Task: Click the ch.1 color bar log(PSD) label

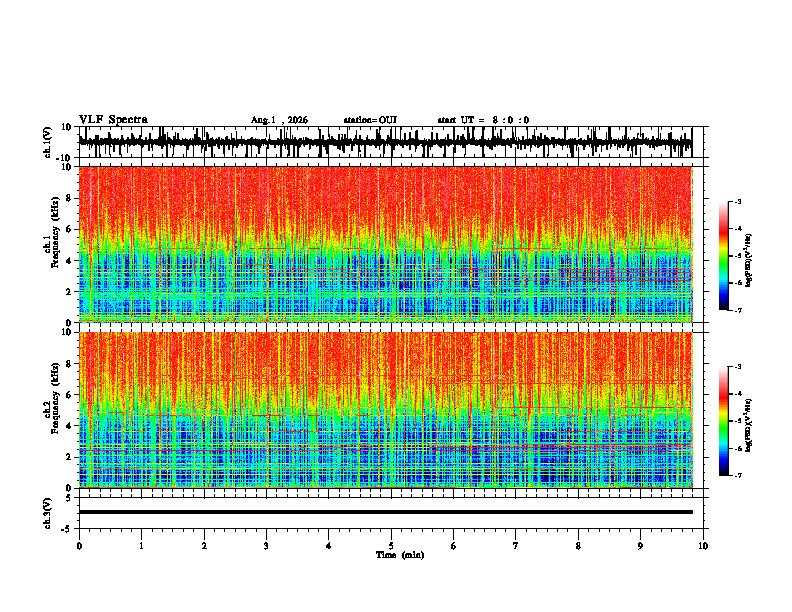Action: [749, 260]
